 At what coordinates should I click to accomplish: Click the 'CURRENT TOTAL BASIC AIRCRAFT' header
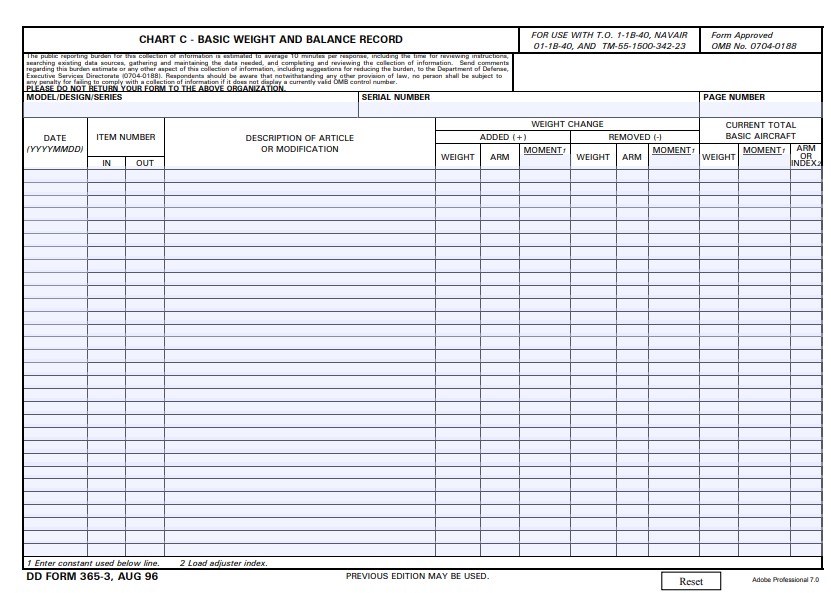click(761, 130)
